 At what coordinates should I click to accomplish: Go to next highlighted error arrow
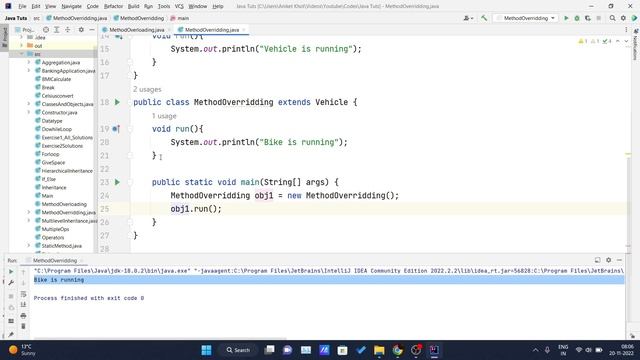point(626,41)
